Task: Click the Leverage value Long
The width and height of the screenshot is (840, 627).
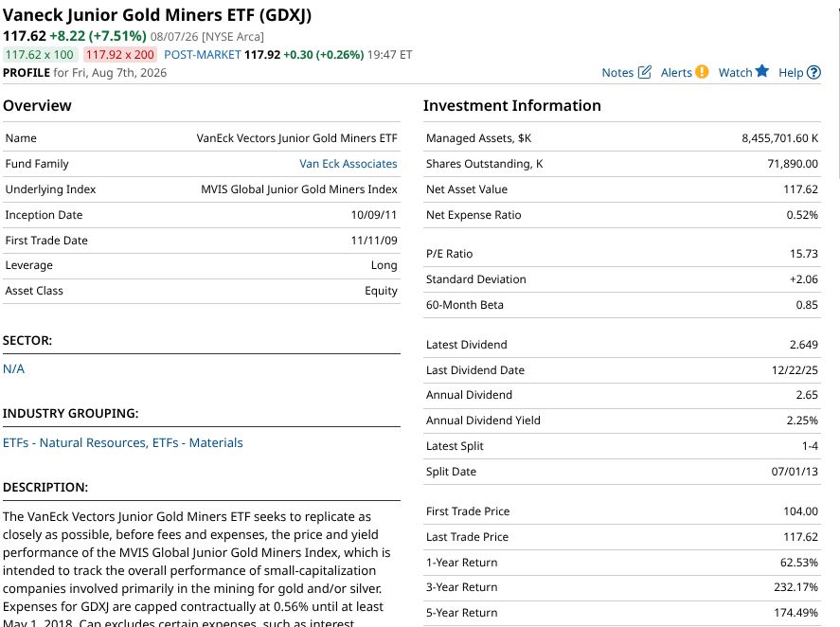Action: pyautogui.click(x=384, y=265)
